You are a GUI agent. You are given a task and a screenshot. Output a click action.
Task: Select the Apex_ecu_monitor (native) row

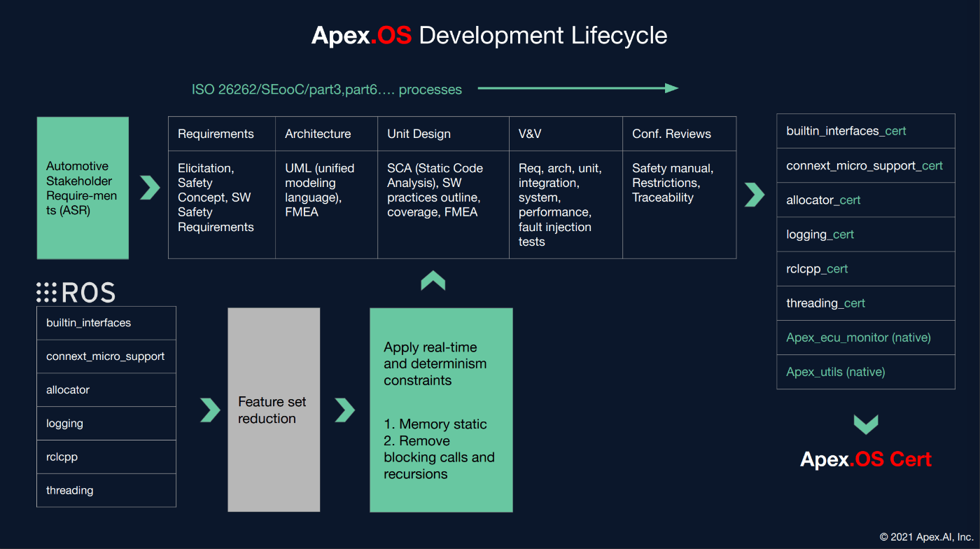click(866, 338)
